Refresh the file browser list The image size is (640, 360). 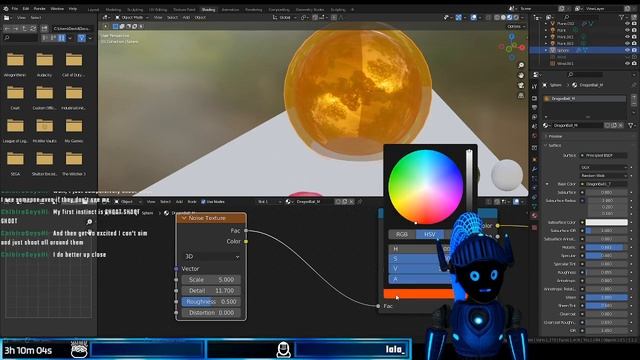[33, 29]
